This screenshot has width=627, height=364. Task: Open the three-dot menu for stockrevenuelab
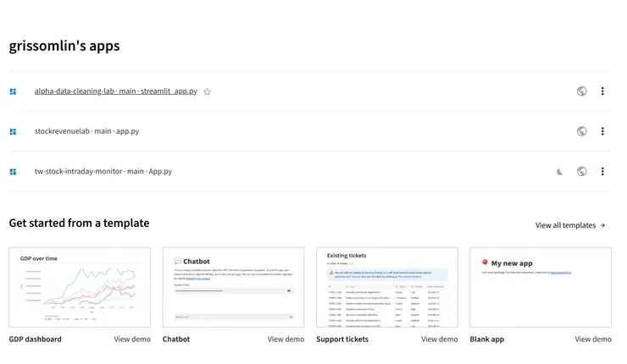(602, 131)
